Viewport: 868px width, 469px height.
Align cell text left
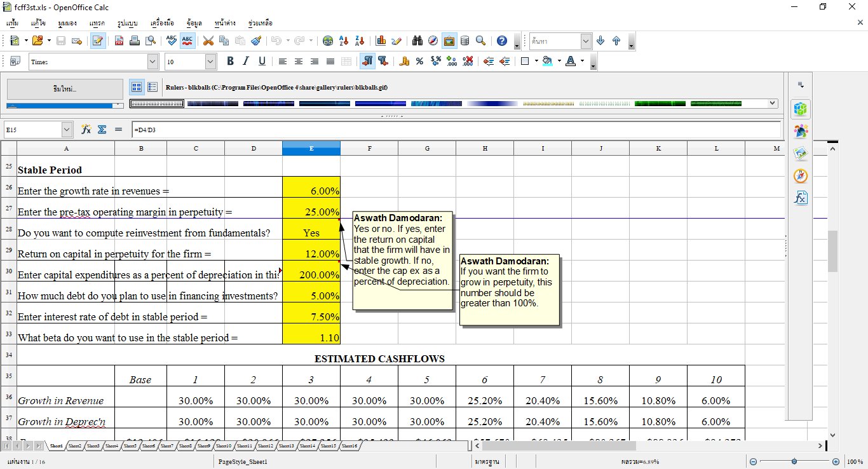pos(283,61)
